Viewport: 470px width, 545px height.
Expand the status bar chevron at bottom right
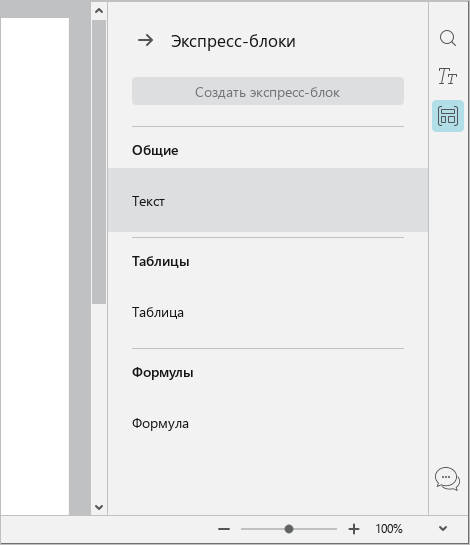tap(443, 529)
